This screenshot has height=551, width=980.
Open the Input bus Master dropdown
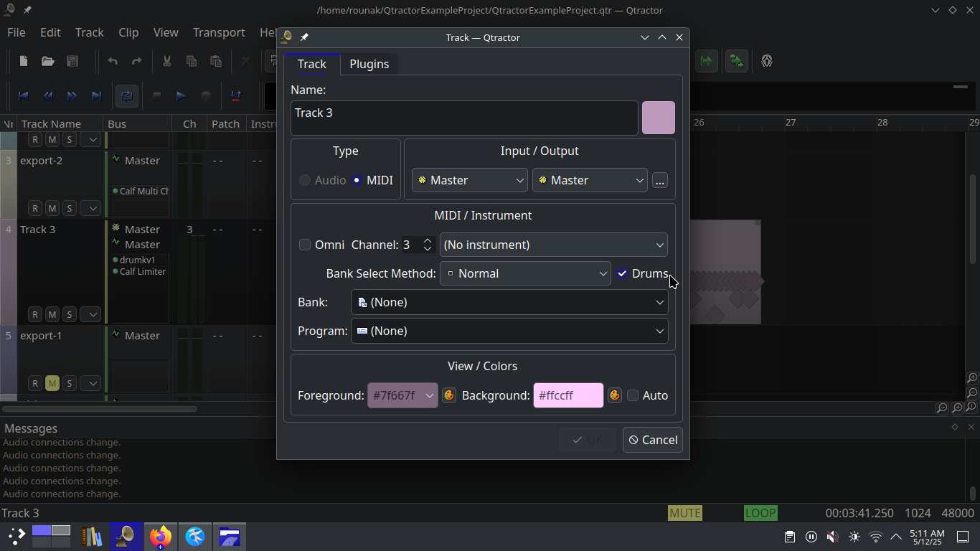(470, 180)
